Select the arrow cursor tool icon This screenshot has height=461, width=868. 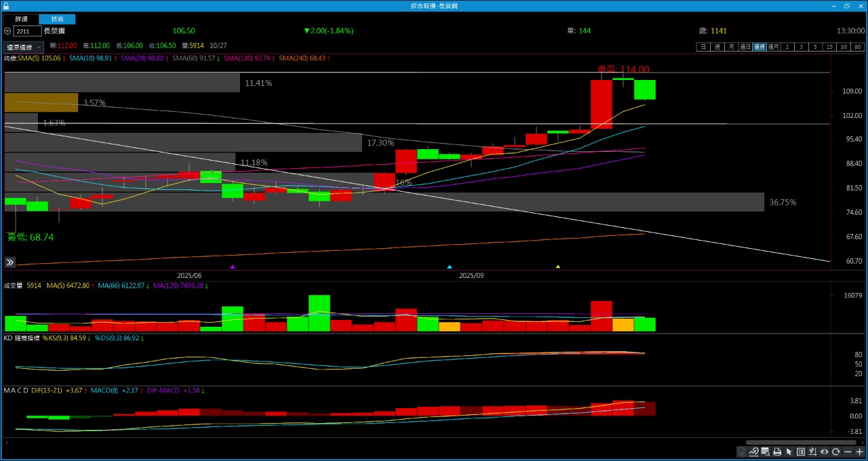pos(789,452)
